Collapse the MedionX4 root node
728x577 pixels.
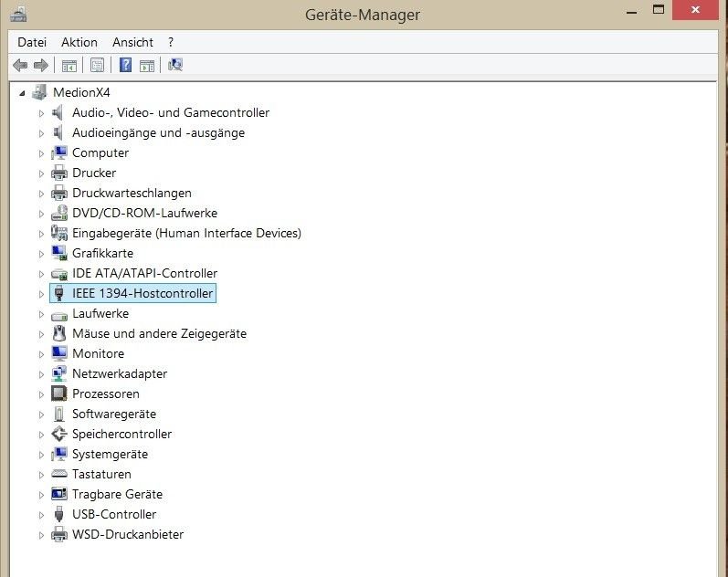click(22, 93)
